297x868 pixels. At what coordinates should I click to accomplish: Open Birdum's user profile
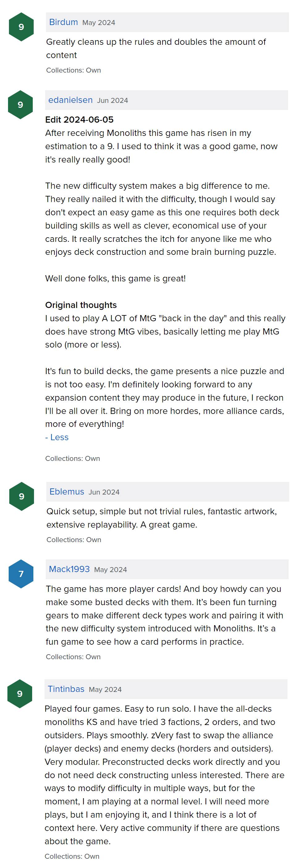pyautogui.click(x=63, y=22)
